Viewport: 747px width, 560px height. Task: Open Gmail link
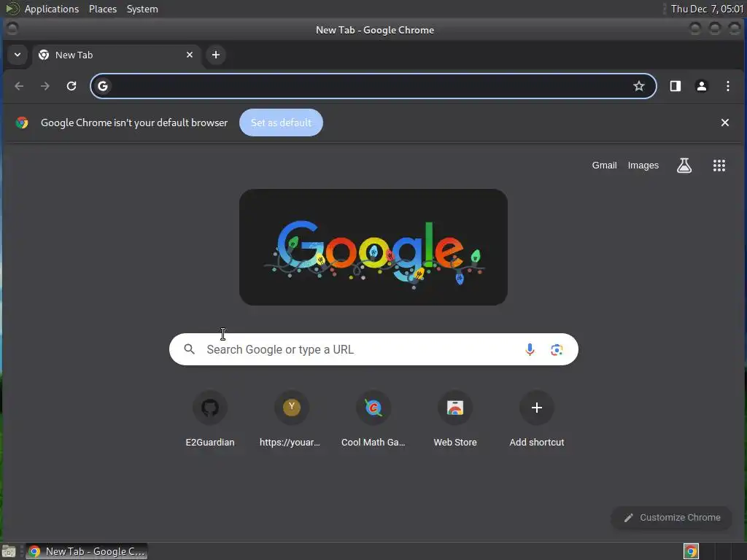[604, 166]
